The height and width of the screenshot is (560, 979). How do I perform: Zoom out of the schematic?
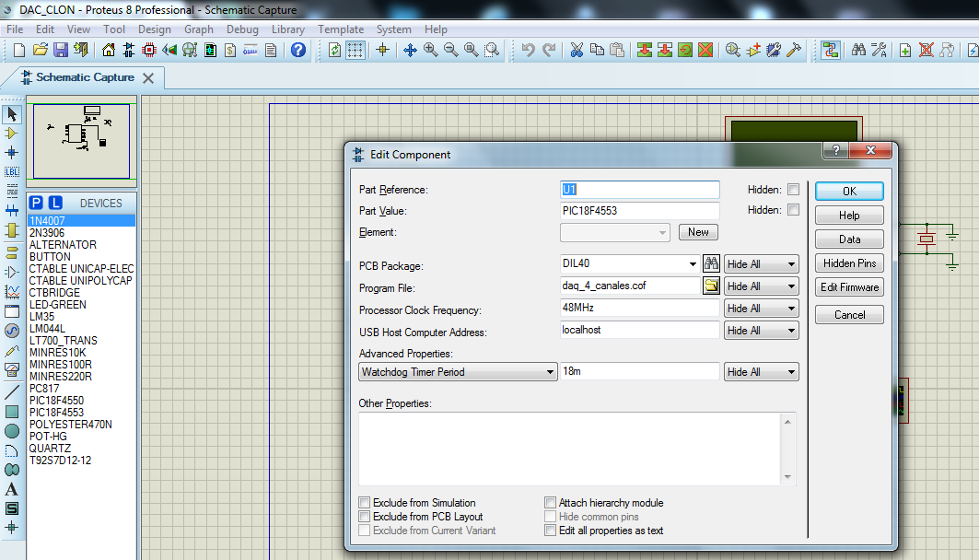(x=450, y=50)
